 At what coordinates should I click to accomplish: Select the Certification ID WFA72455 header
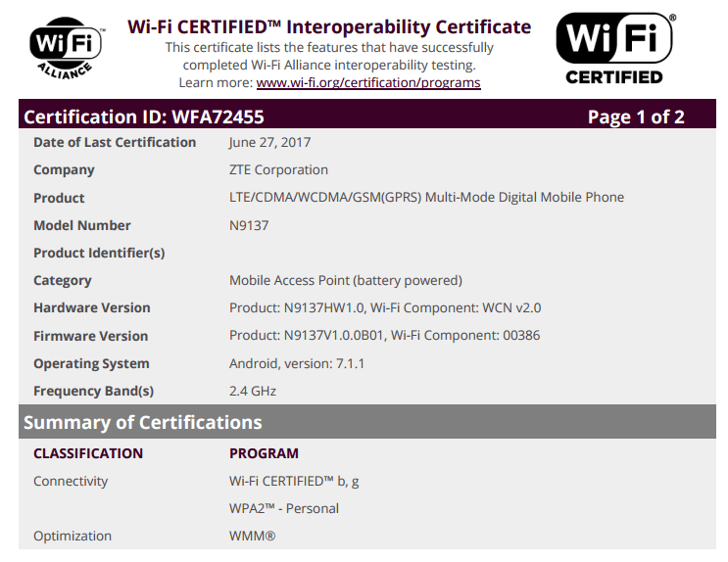(143, 117)
